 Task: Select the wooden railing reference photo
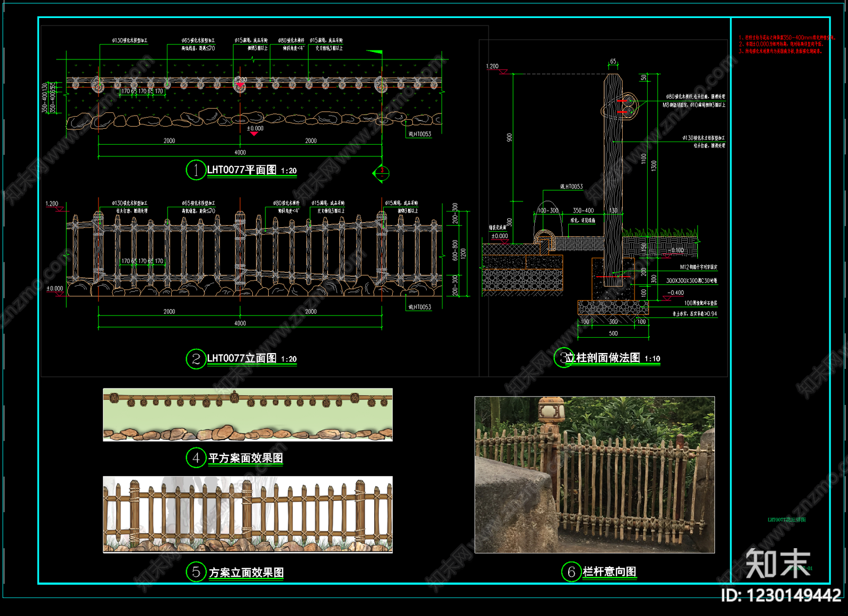coord(595,475)
